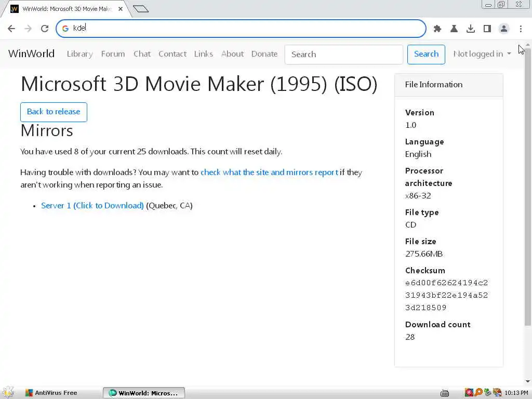Click the WinWorld site logo text
Screen dimensions: 532x399
(x=31, y=54)
